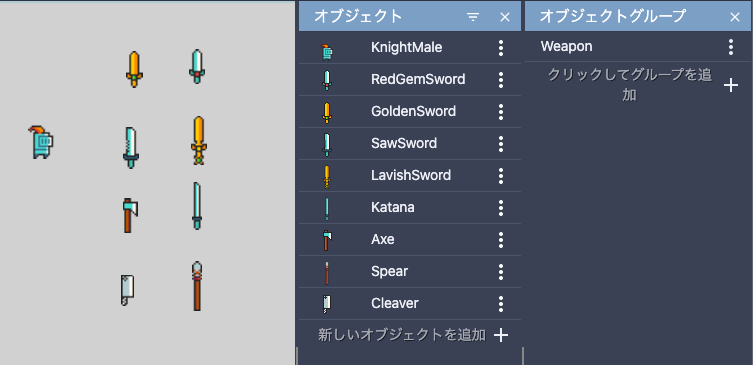Open options menu for GoldenSword

click(501, 112)
